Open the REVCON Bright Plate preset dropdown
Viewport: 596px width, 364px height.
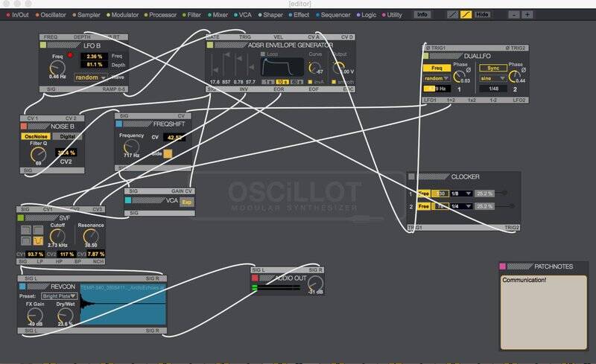(x=60, y=296)
